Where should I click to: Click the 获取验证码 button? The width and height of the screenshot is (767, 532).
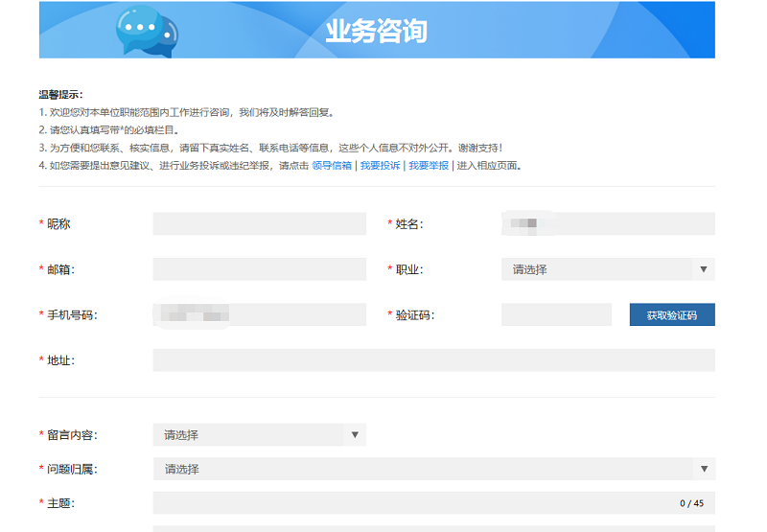click(x=672, y=314)
